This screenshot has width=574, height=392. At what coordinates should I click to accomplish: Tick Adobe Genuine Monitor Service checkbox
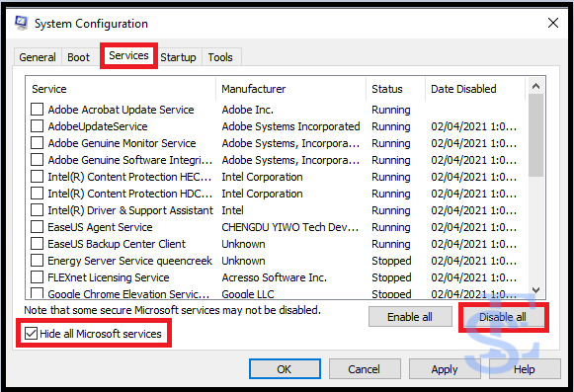point(37,143)
